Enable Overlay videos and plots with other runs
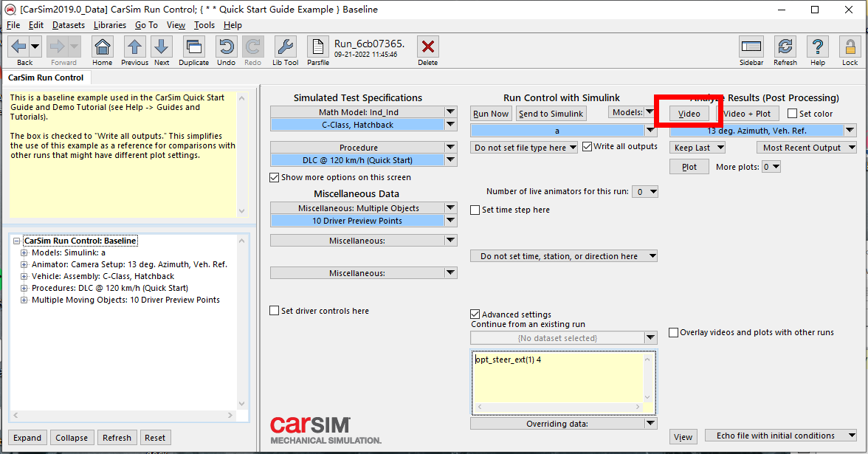This screenshot has height=454, width=868. click(674, 332)
